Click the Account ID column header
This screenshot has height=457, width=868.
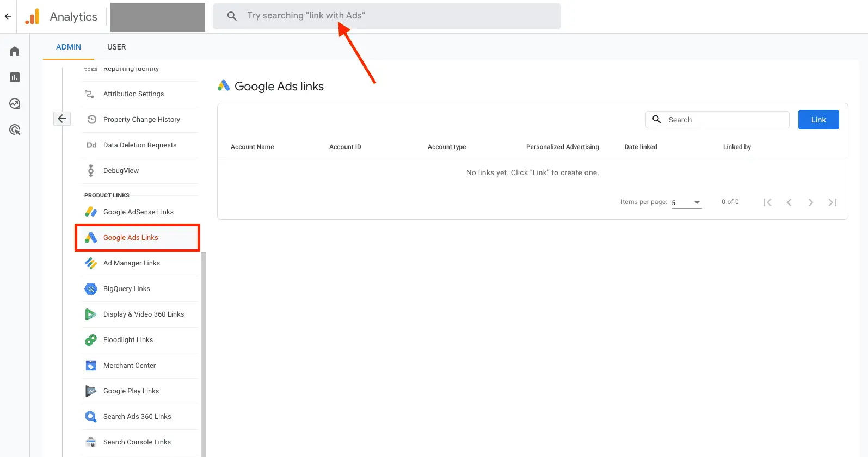(x=345, y=147)
